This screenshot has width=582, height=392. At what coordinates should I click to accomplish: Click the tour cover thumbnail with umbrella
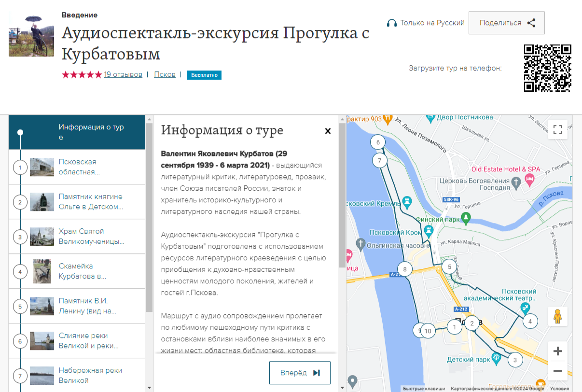(31, 34)
